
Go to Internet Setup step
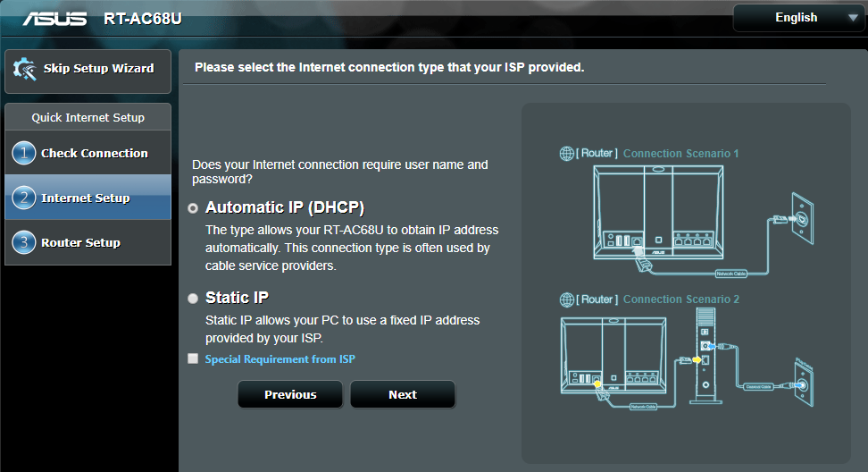coord(88,198)
